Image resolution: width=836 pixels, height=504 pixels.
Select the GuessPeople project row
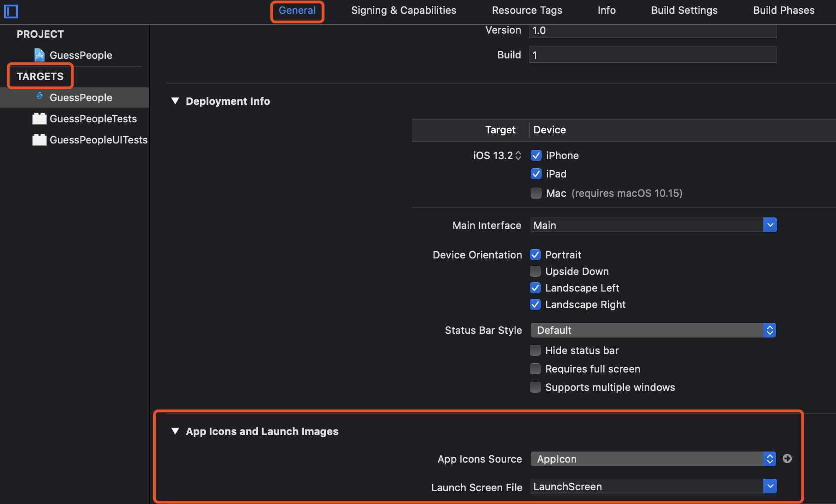[74, 55]
